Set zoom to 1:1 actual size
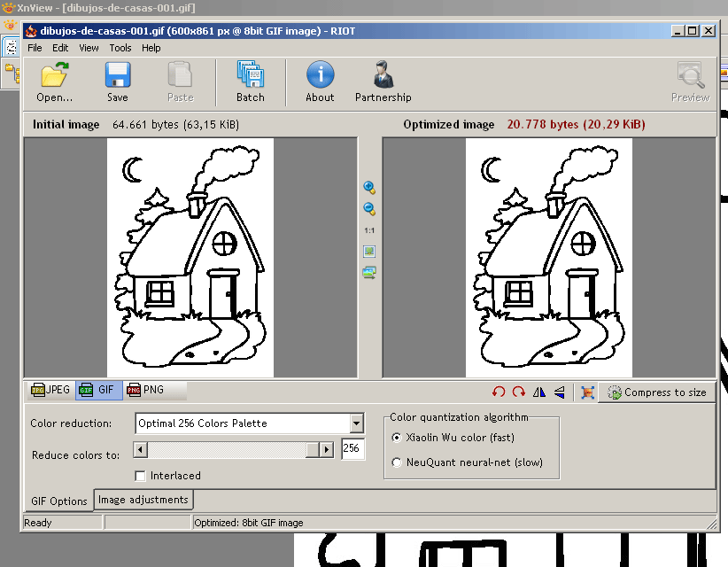Viewport: 728px width, 567px height. (x=369, y=230)
